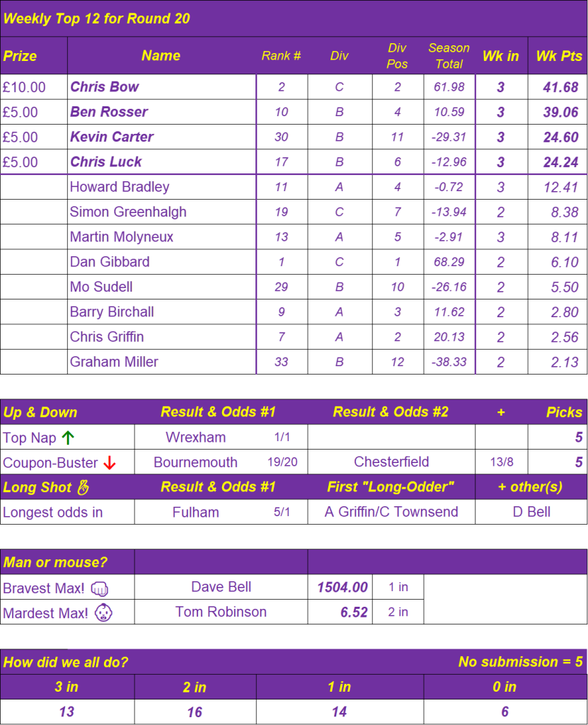Select the Kevin Carter name cell
The image size is (588, 725).
point(162,137)
